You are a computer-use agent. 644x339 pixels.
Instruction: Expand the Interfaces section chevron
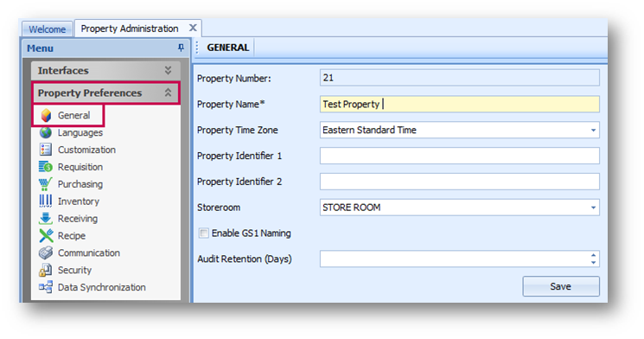pyautogui.click(x=168, y=70)
